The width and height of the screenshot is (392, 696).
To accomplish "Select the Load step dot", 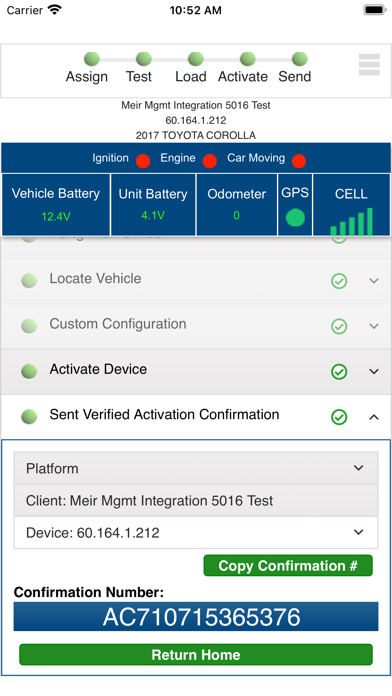I will [x=196, y=59].
